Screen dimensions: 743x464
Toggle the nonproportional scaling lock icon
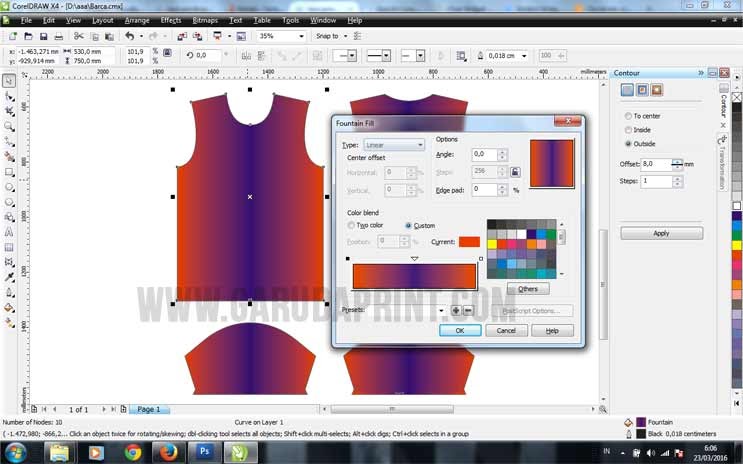click(167, 53)
